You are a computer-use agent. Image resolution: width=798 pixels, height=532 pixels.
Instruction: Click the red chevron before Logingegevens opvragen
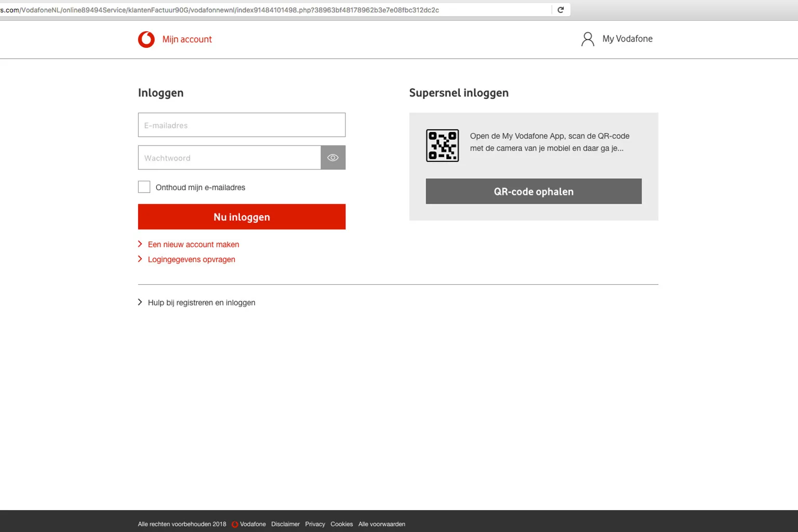[140, 259]
